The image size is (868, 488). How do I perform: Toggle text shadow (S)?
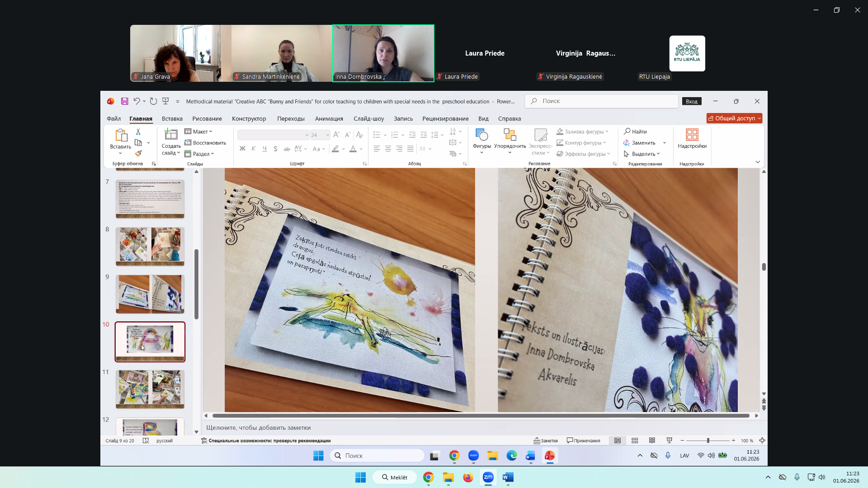tap(275, 149)
